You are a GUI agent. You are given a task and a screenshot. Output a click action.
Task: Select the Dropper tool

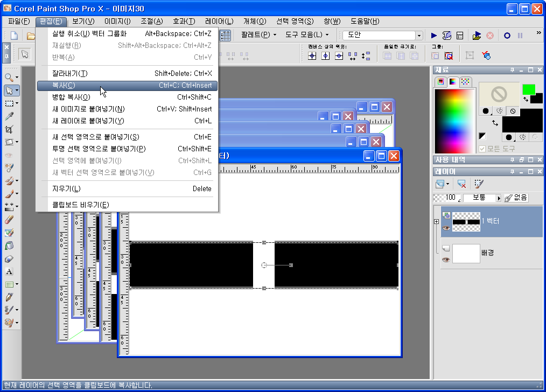9,116
